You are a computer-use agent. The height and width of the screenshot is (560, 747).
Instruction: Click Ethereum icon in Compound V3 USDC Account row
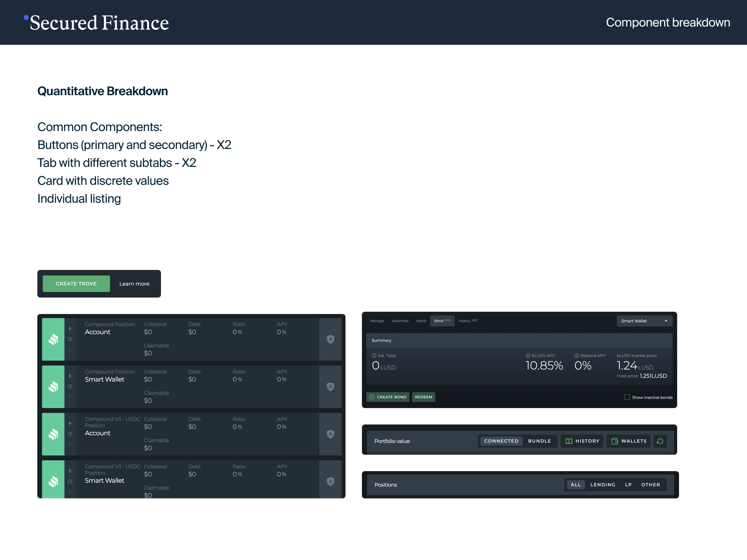point(70,424)
